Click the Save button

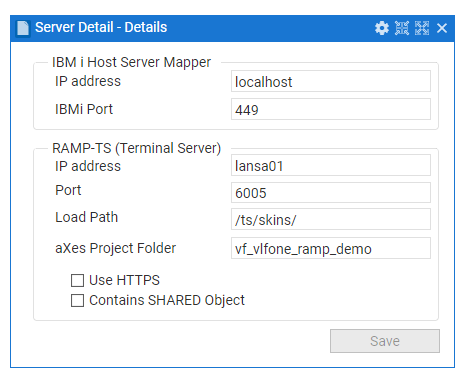[385, 341]
